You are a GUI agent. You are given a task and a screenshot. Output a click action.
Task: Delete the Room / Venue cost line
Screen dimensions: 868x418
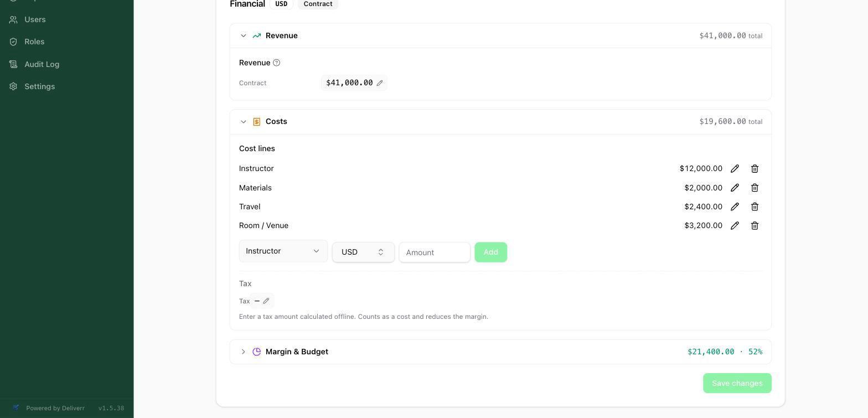pos(755,225)
